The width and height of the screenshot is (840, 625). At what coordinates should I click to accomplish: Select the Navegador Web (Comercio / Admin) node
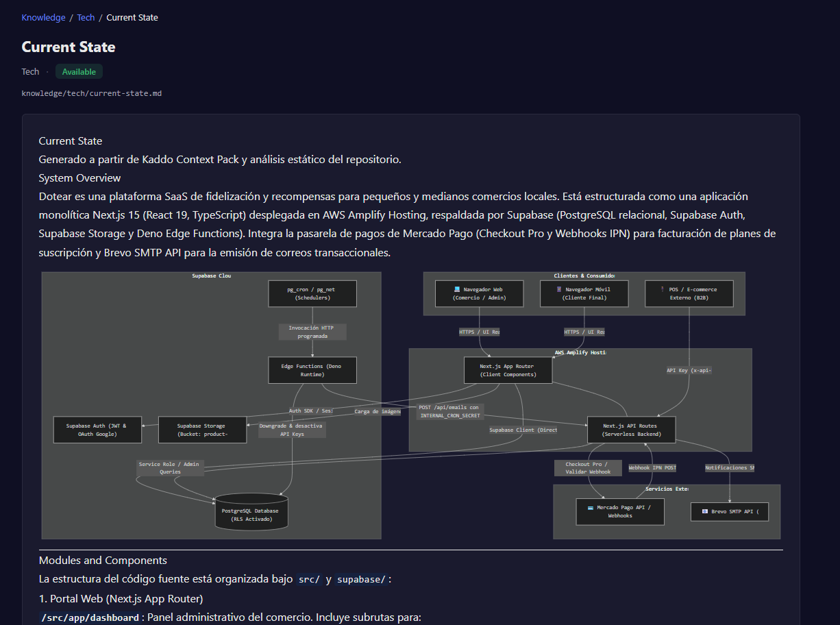[480, 293]
